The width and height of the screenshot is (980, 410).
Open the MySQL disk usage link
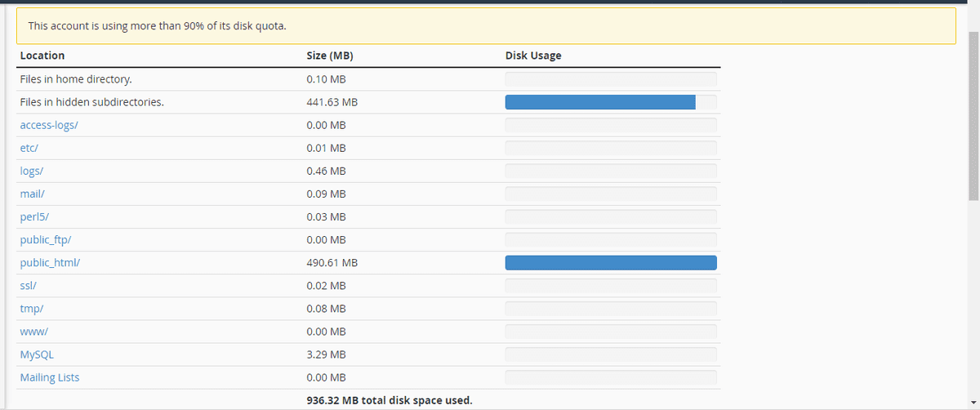[37, 354]
